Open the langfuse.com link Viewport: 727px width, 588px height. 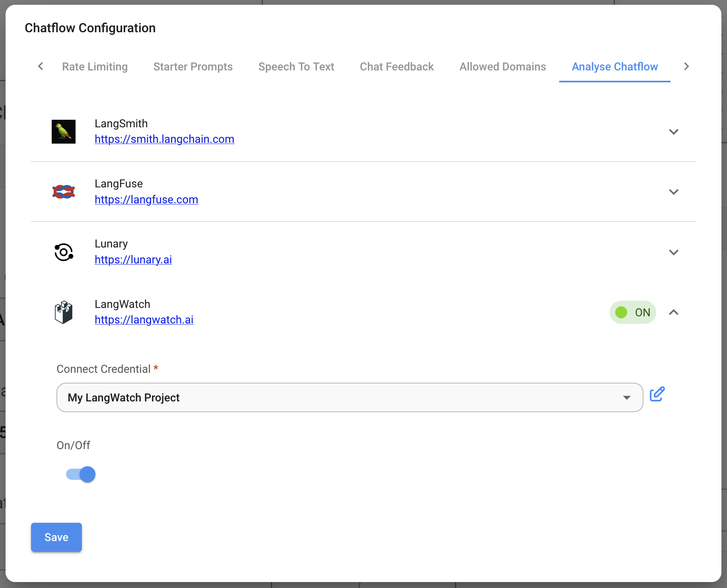(x=146, y=199)
